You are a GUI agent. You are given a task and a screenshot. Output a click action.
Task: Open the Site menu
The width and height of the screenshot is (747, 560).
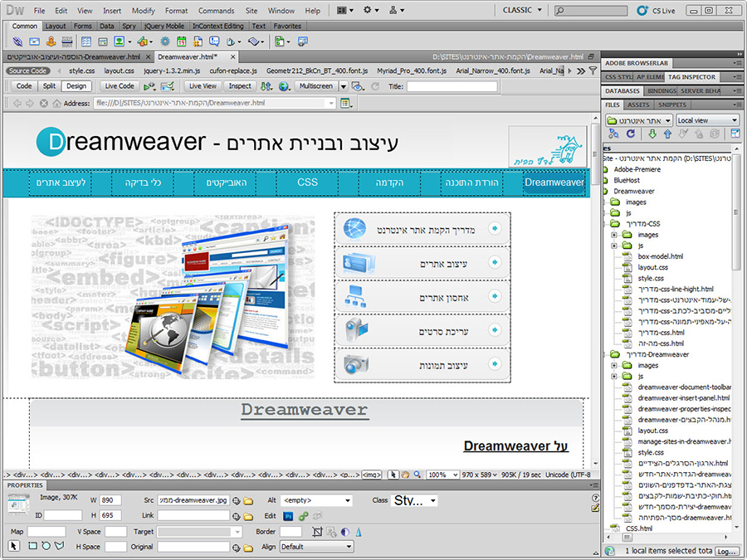click(x=251, y=11)
